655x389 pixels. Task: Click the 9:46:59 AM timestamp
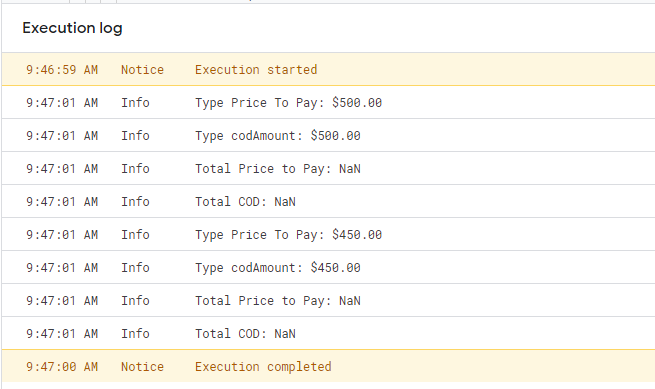[x=62, y=69]
